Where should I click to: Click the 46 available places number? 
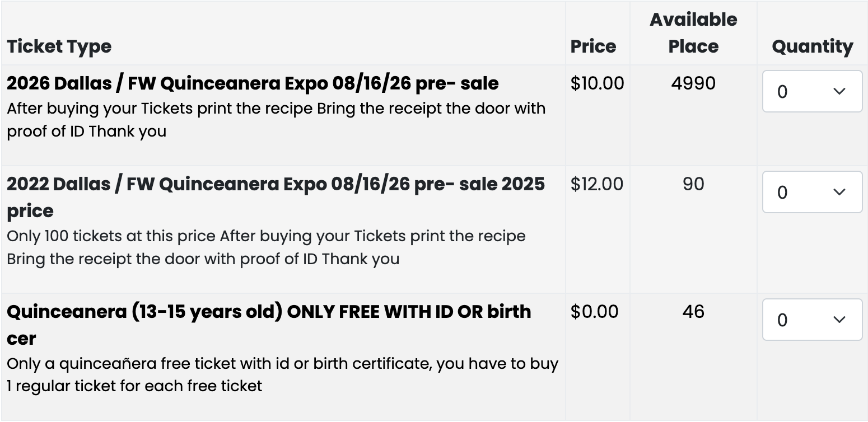[693, 312]
